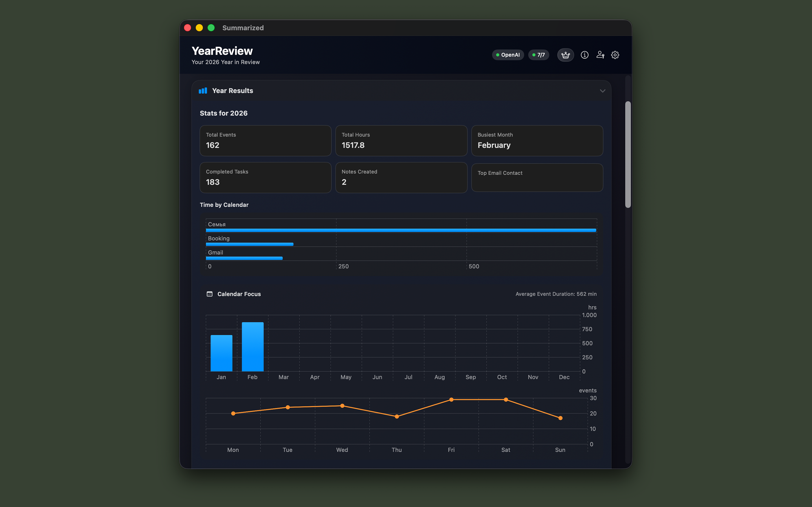This screenshot has height=507, width=812.
Task: Open the info circle icon
Action: [584, 55]
